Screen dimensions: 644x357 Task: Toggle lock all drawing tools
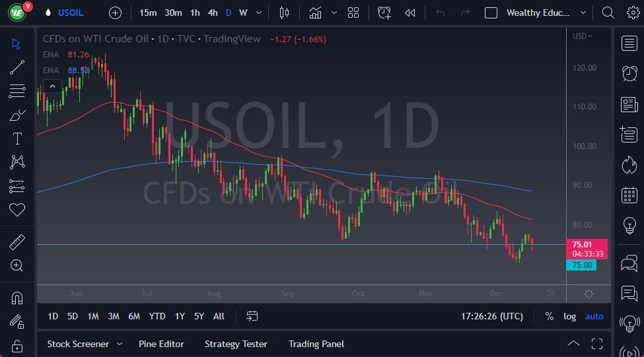point(17,346)
